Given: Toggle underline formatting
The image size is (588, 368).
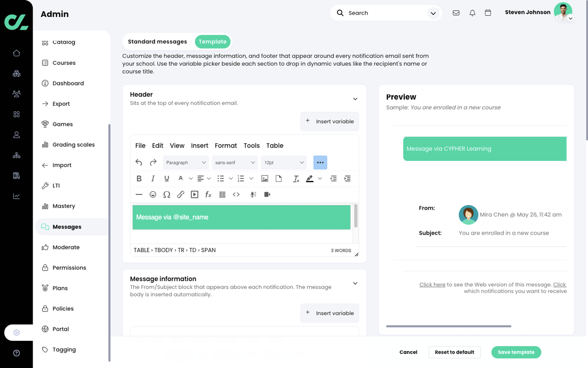Looking at the screenshot, I should tap(166, 179).
